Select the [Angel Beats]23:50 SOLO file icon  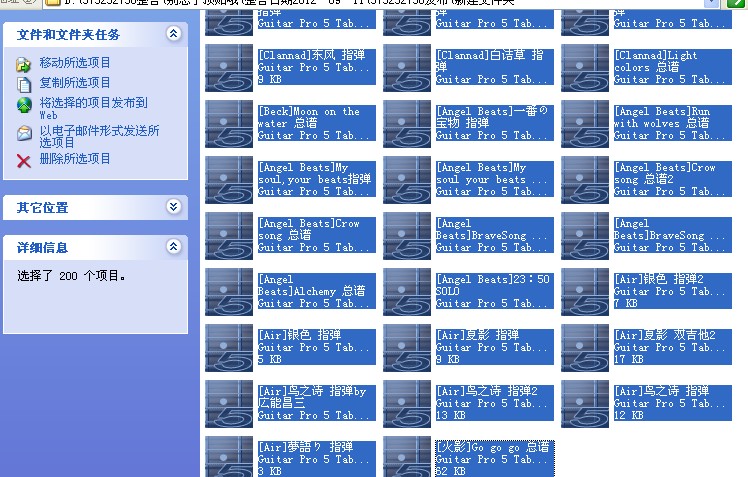(407, 292)
